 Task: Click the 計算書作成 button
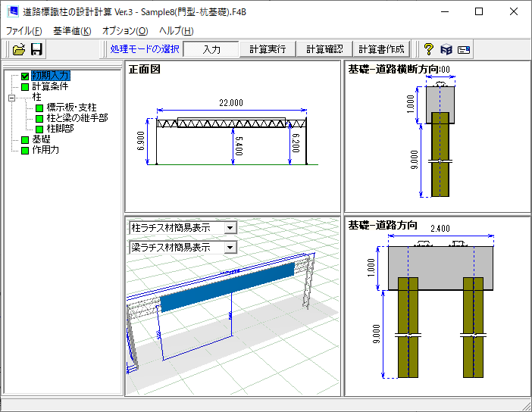pyautogui.click(x=382, y=49)
